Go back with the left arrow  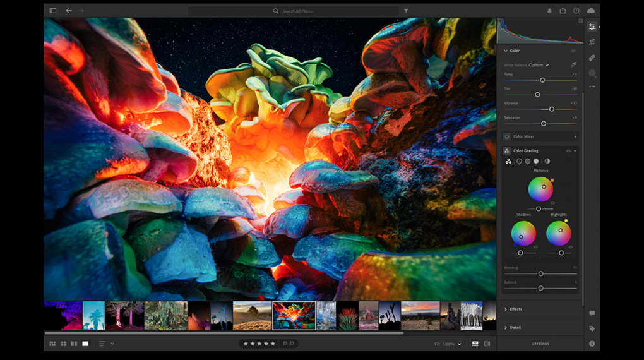click(69, 11)
